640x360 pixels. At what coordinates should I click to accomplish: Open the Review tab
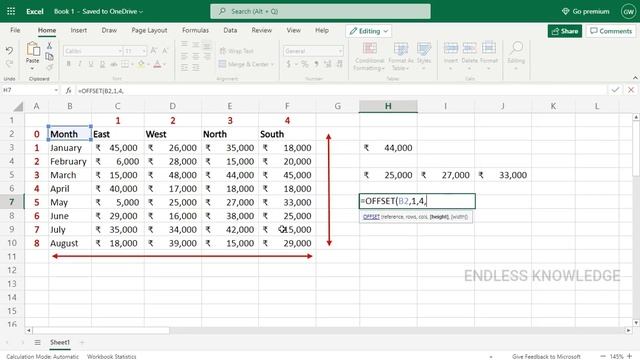pyautogui.click(x=262, y=30)
